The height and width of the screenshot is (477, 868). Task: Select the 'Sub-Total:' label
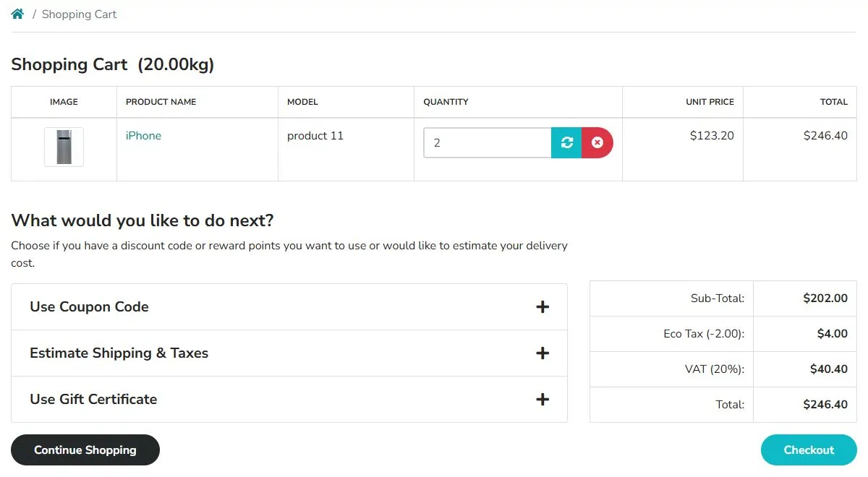coord(718,298)
